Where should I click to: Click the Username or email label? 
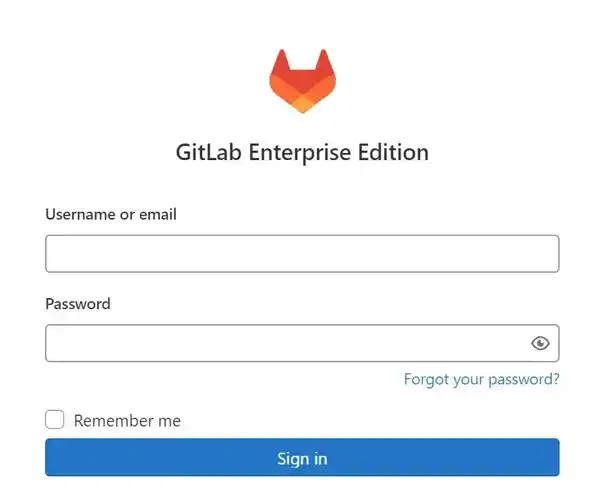(111, 214)
